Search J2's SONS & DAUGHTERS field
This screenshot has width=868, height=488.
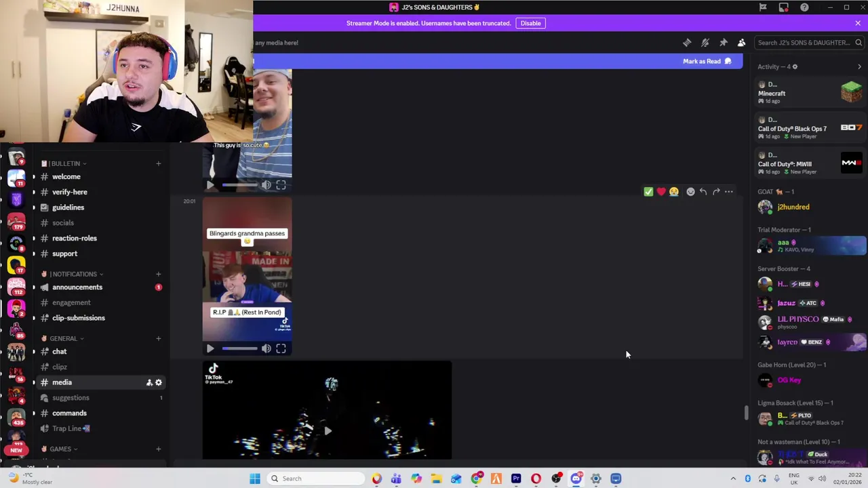click(x=809, y=43)
